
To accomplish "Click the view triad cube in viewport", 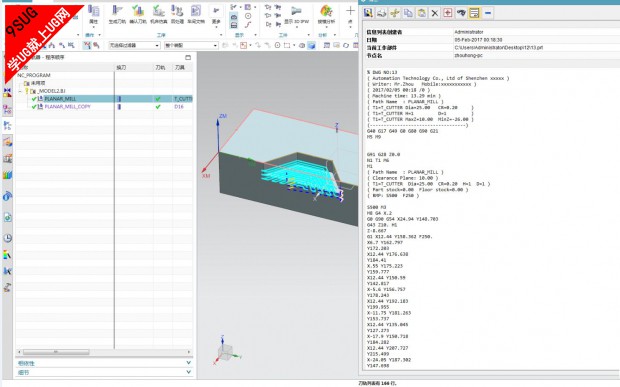I will [x=225, y=352].
